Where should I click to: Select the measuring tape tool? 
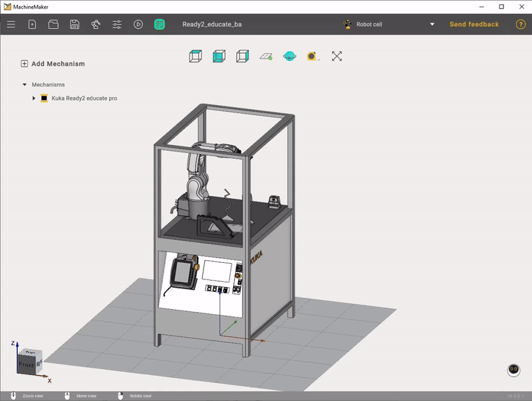click(x=313, y=56)
